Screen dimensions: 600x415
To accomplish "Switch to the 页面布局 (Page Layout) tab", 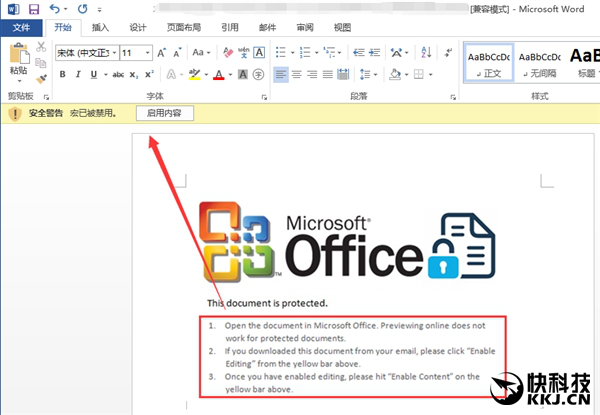I will click(183, 28).
